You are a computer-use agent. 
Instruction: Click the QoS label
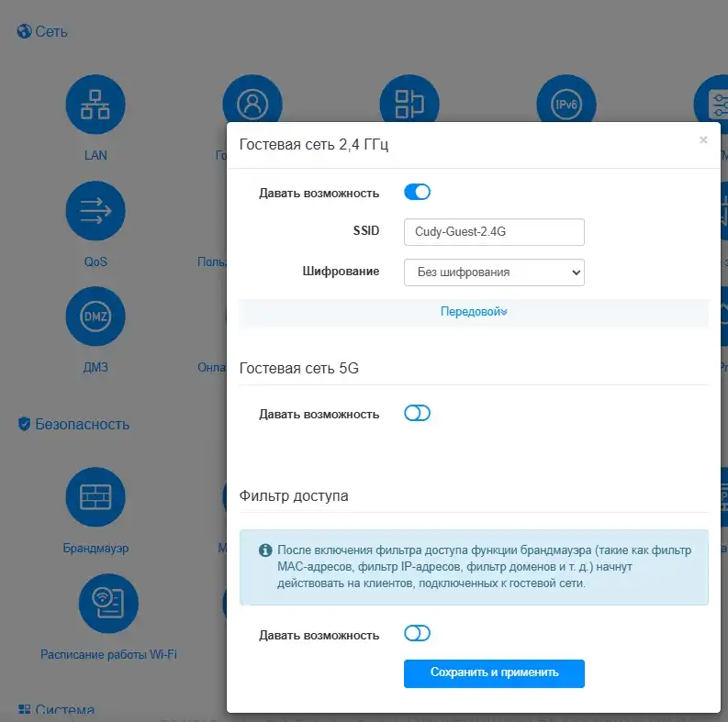point(95,261)
